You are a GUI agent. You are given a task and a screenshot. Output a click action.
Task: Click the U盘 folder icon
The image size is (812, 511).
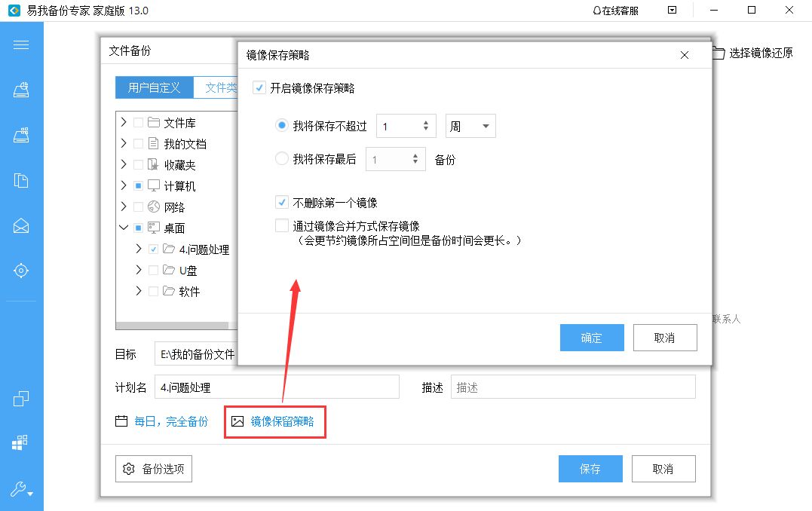[x=168, y=270]
